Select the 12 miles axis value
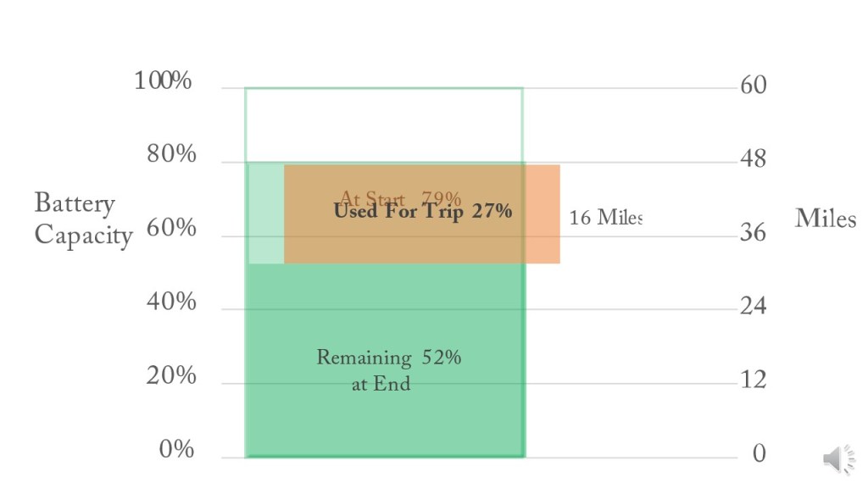Viewport: 868px width, 488px height. pos(753,380)
